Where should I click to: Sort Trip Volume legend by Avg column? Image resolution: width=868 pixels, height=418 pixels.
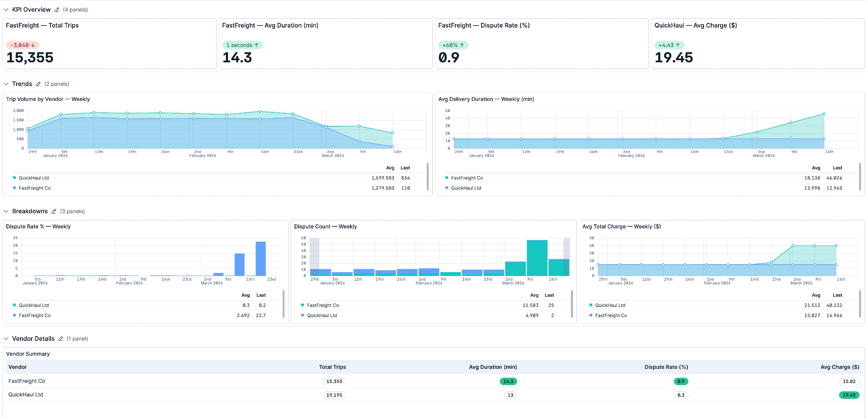390,168
